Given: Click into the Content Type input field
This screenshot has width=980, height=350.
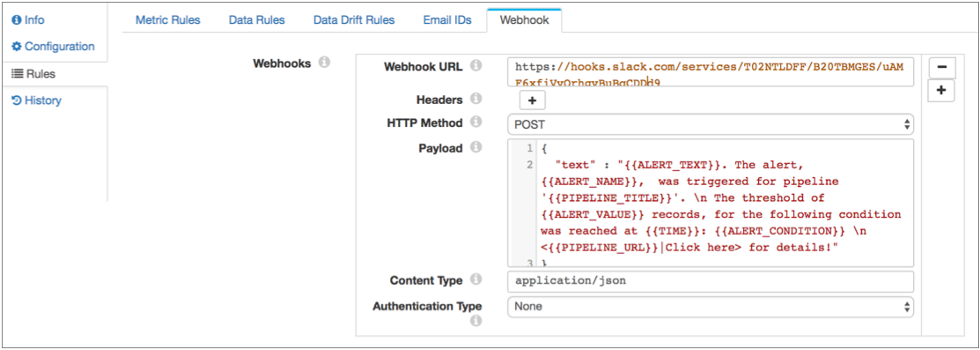Looking at the screenshot, I should 711,281.
